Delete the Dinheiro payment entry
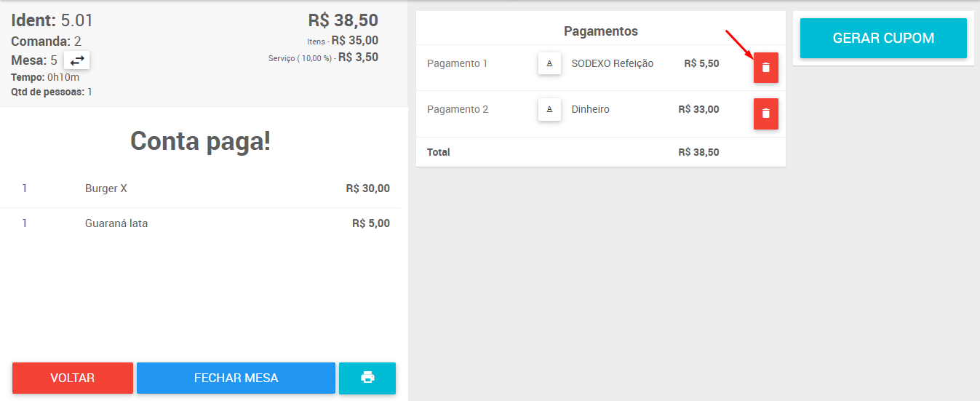The height and width of the screenshot is (401, 980). coord(765,114)
